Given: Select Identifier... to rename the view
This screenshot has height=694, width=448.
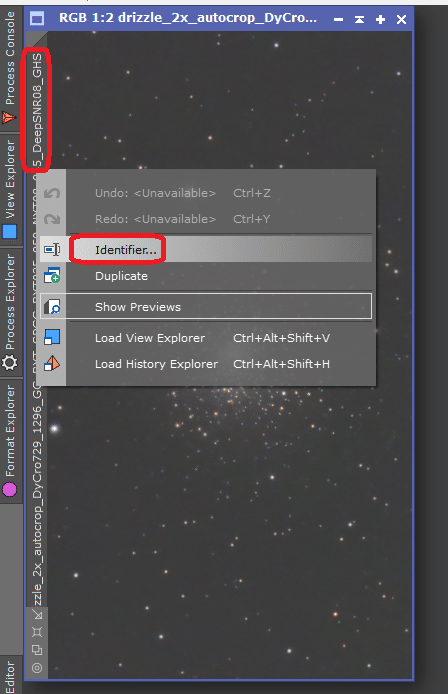Looking at the screenshot, I should tap(206, 250).
